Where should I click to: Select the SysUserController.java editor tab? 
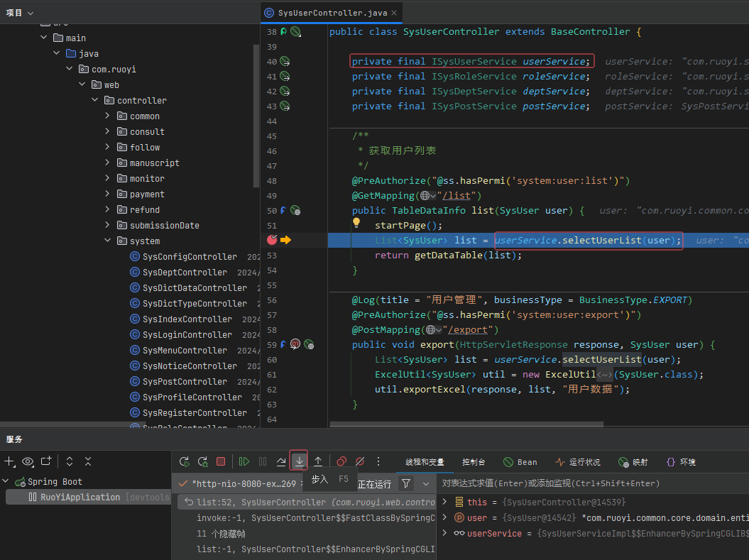[332, 13]
